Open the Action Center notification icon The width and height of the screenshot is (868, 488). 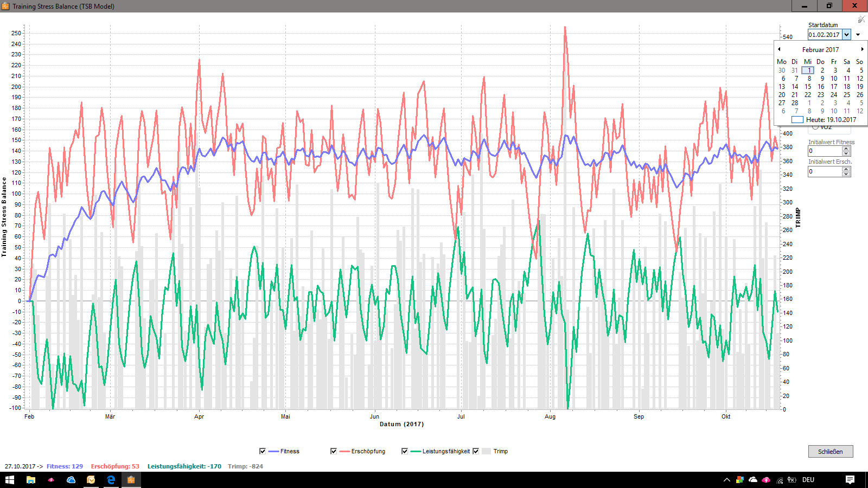850,480
